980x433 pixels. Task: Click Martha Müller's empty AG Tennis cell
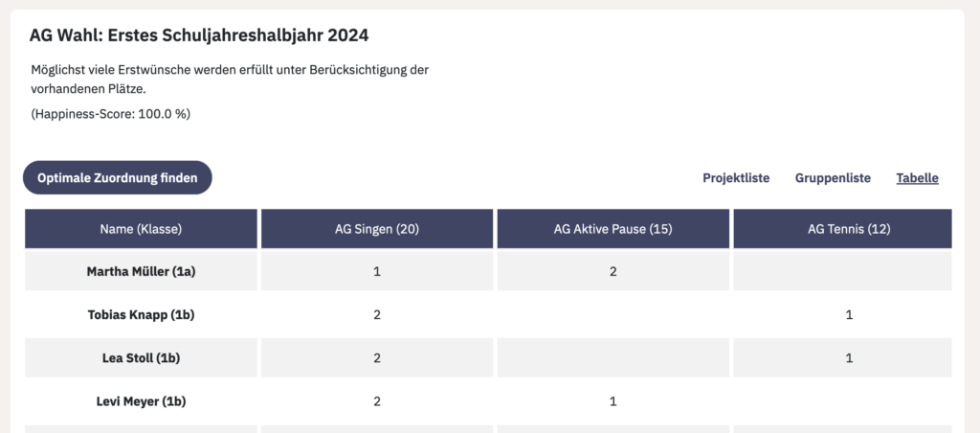842,271
